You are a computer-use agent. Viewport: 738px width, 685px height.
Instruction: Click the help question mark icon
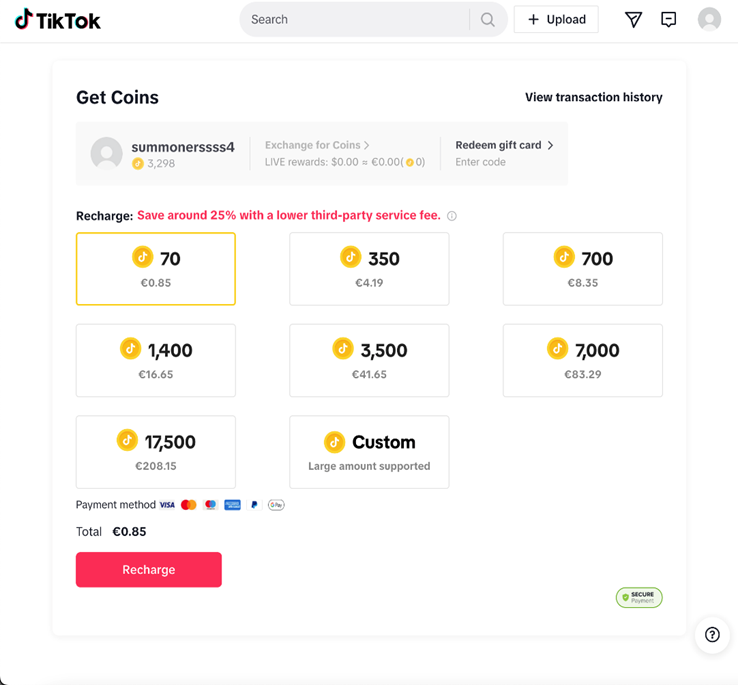(x=712, y=635)
